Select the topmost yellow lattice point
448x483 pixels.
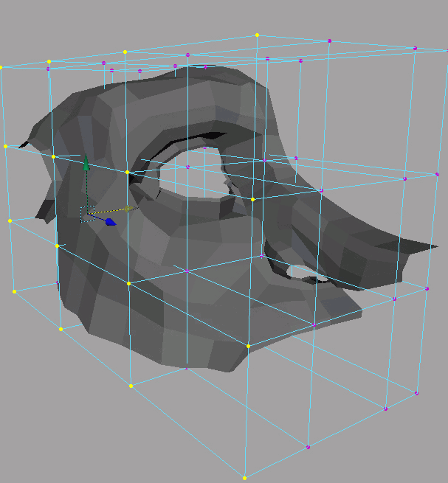[x=257, y=35]
